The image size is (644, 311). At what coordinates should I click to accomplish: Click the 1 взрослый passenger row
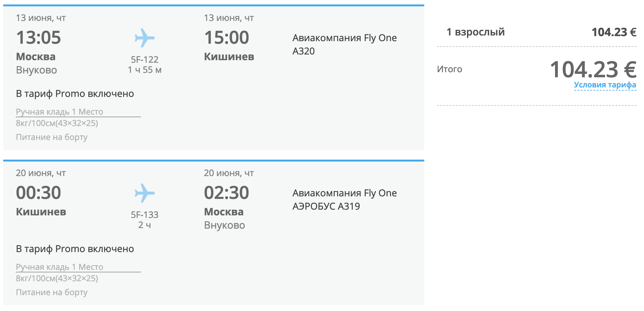tap(537, 32)
